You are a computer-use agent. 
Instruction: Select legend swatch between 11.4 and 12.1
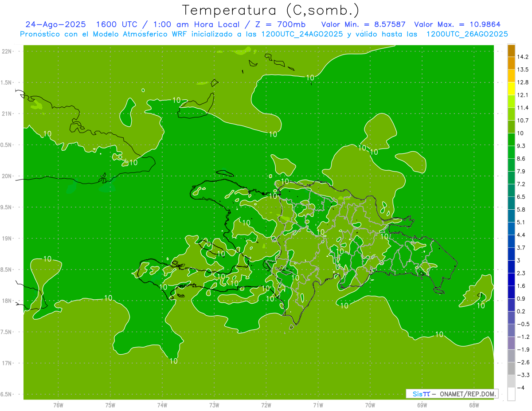511,101
